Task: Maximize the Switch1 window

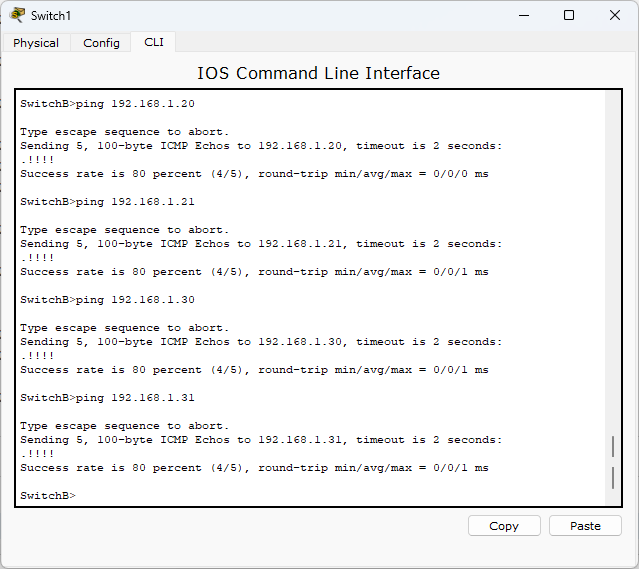Action: point(569,15)
